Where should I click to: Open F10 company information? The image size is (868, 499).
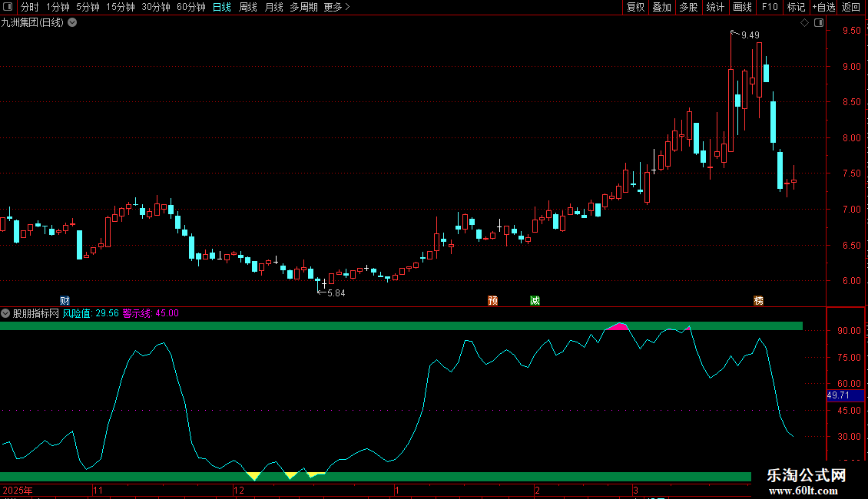point(770,7)
